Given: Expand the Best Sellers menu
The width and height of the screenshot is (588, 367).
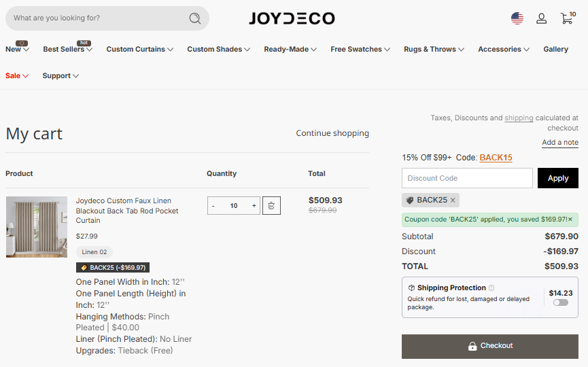Looking at the screenshot, I should point(68,49).
